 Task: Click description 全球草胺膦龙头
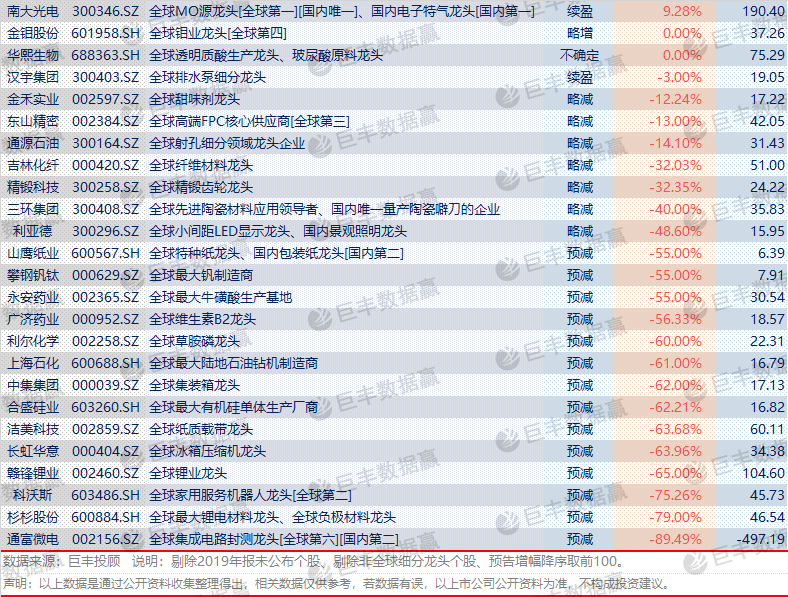pos(194,341)
